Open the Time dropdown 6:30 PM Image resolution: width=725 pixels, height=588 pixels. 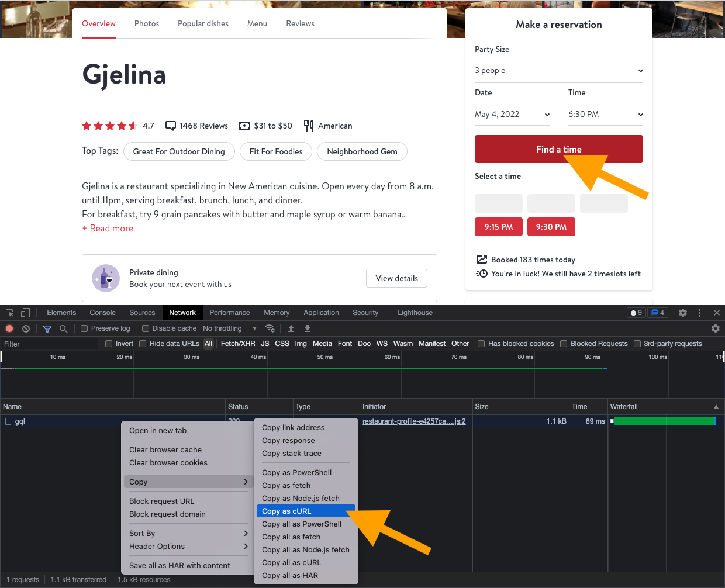point(606,115)
